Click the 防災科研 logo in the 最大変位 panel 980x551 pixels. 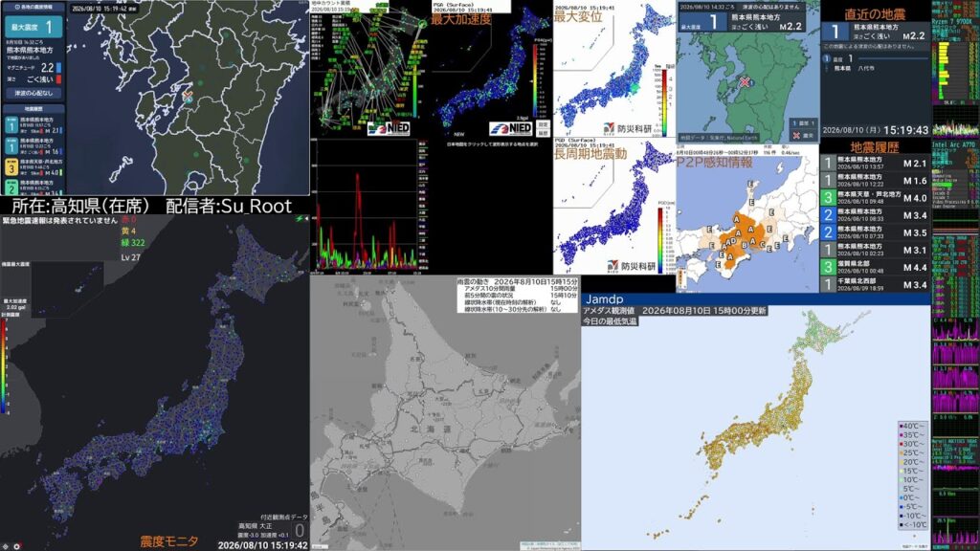click(x=627, y=128)
